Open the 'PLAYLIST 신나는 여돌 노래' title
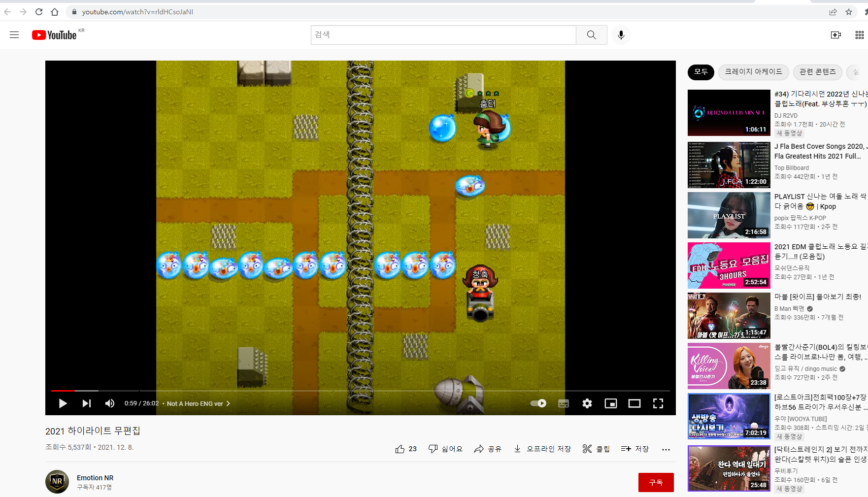 click(821, 201)
